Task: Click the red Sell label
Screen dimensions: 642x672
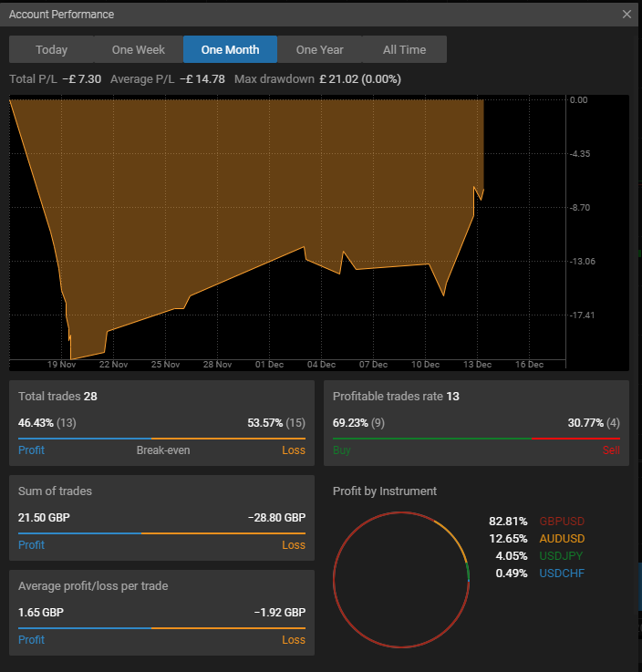Action: [x=611, y=450]
